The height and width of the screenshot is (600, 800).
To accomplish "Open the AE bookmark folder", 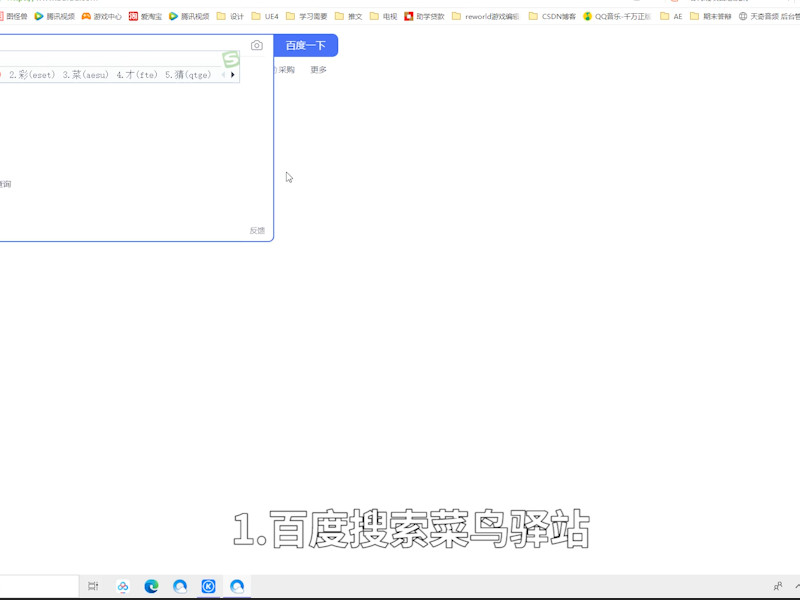I will coord(671,16).
